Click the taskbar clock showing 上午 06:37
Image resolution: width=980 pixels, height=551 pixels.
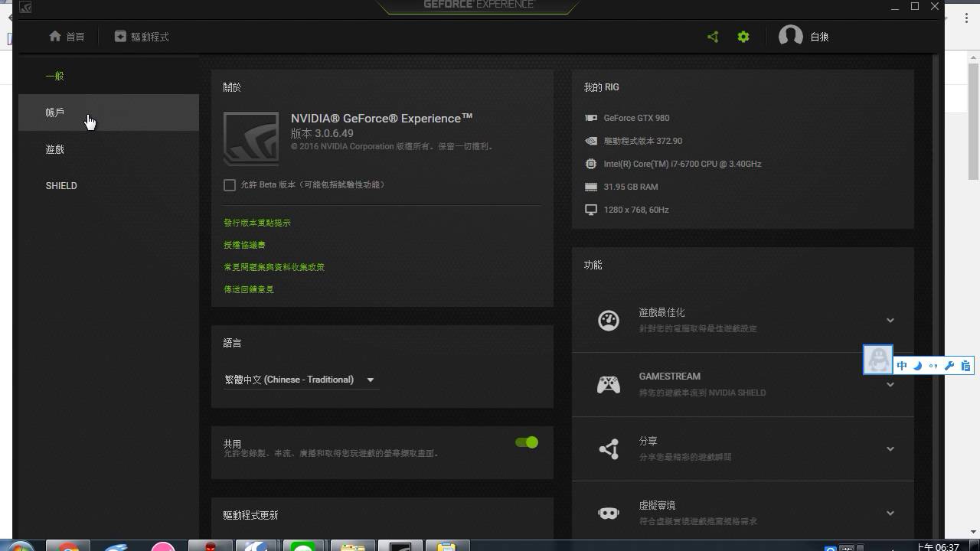(x=938, y=546)
